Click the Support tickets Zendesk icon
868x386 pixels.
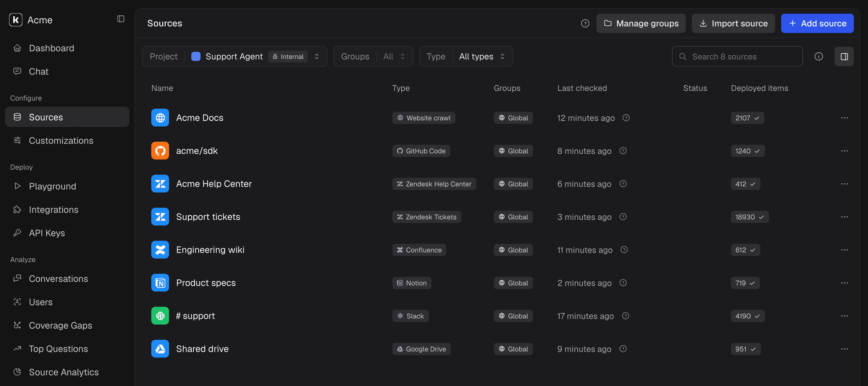point(160,217)
